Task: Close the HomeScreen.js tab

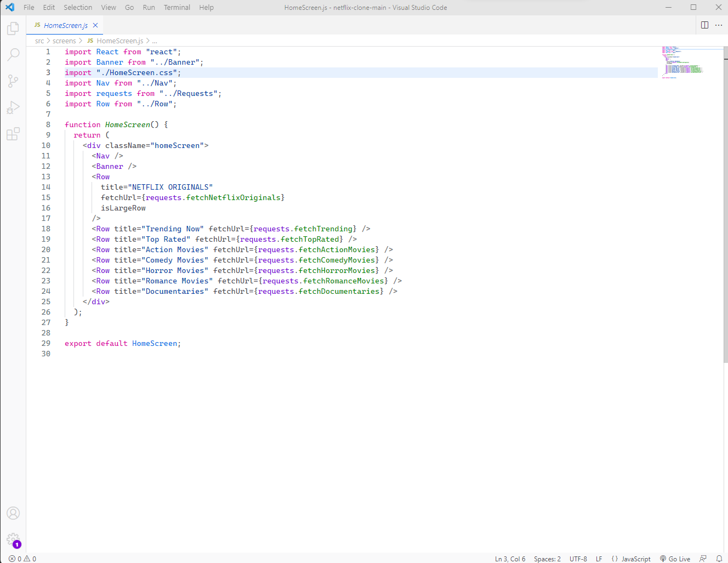Action: [95, 25]
